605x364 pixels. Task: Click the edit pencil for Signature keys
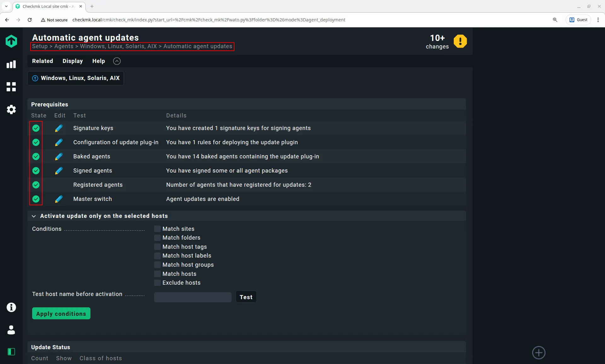tap(59, 128)
